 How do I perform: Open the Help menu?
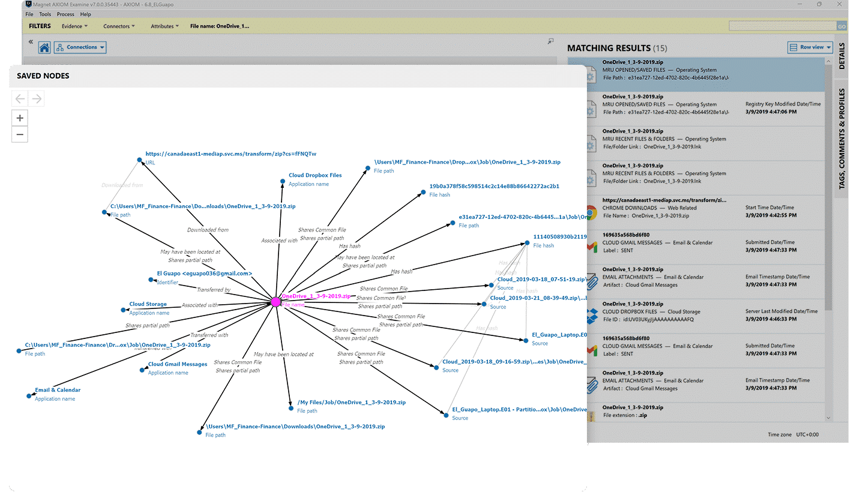pos(85,14)
